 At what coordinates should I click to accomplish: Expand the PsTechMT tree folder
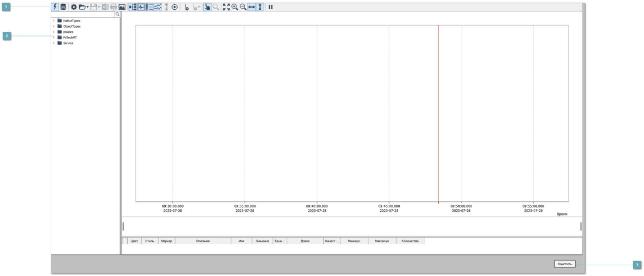click(x=53, y=37)
